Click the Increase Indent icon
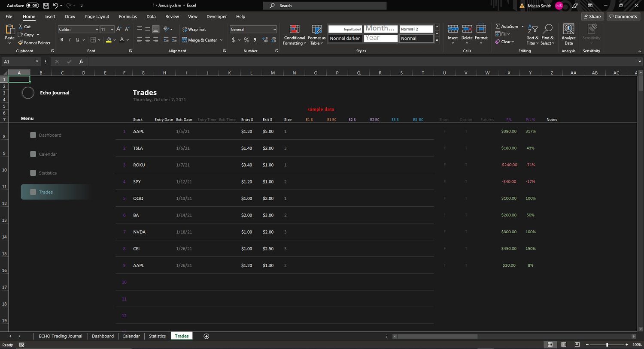 coord(174,40)
